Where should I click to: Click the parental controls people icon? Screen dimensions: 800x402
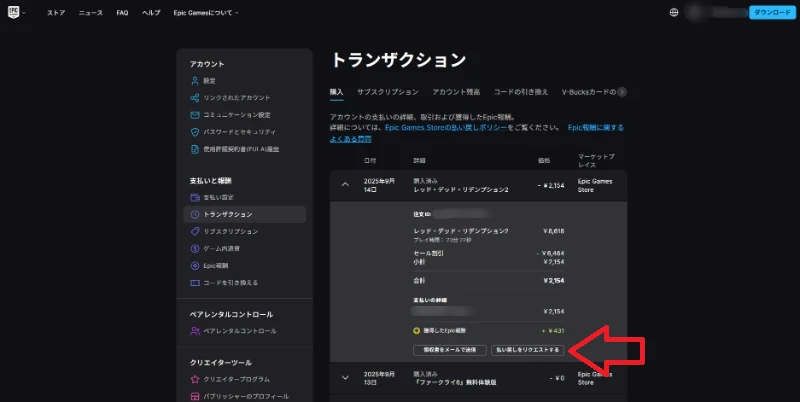tap(194, 331)
